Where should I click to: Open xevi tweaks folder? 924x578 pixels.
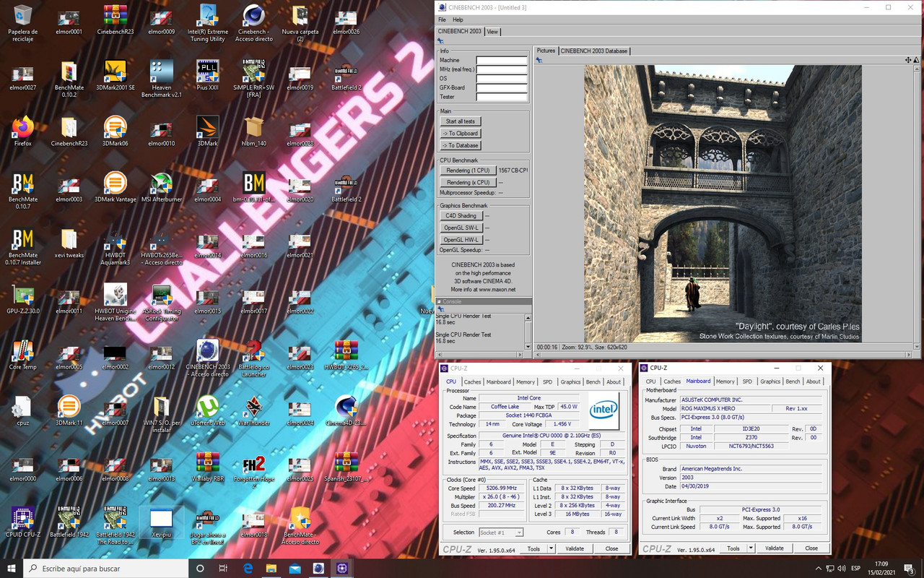pos(69,243)
